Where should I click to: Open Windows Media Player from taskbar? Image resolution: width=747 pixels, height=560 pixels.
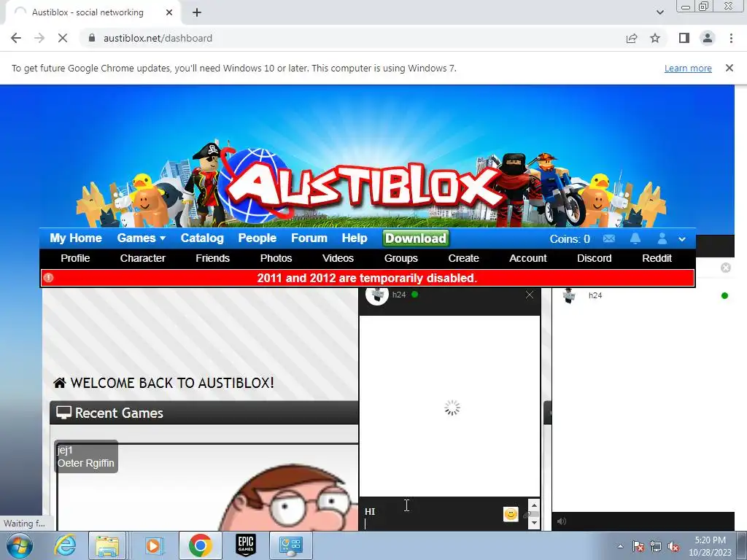153,545
